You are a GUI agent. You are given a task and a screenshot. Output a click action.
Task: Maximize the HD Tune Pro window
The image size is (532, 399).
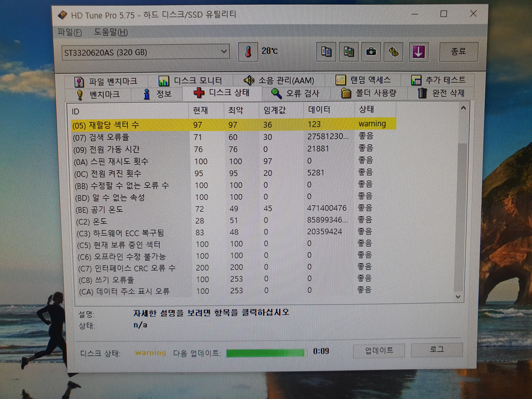(444, 13)
